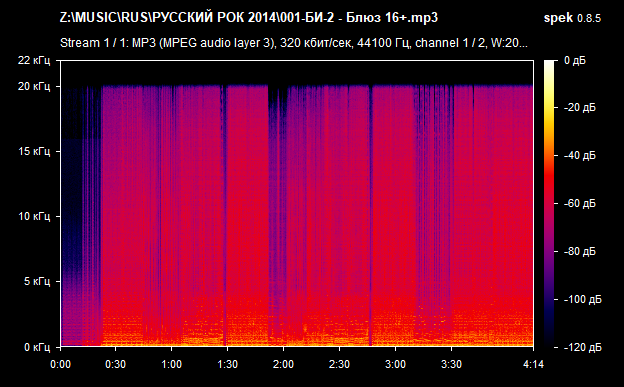Click the '2:30' time axis label
624x387 pixels.
tap(339, 364)
